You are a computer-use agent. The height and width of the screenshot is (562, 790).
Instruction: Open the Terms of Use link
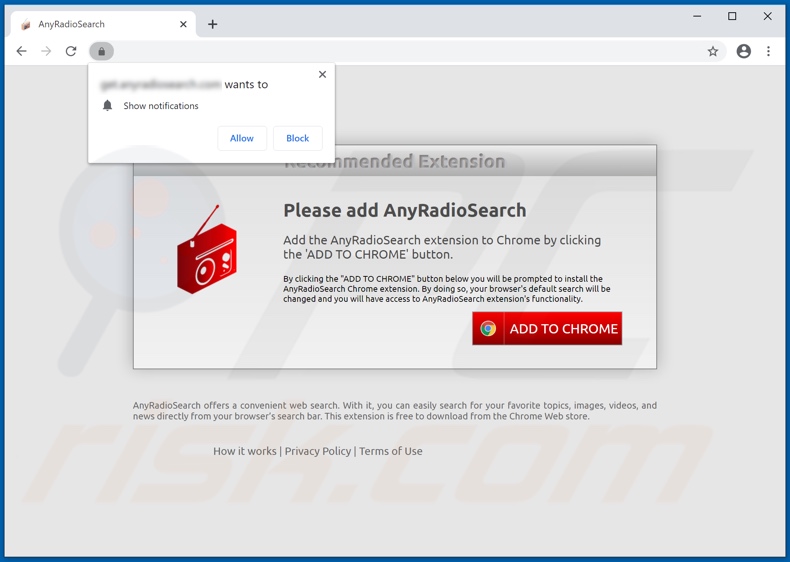pos(390,451)
